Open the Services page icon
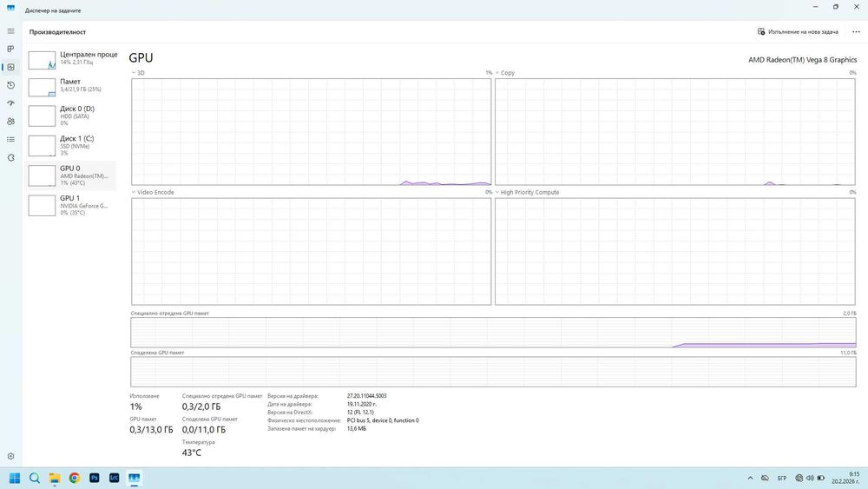Viewport: 868px width, 489px height. 10,158
